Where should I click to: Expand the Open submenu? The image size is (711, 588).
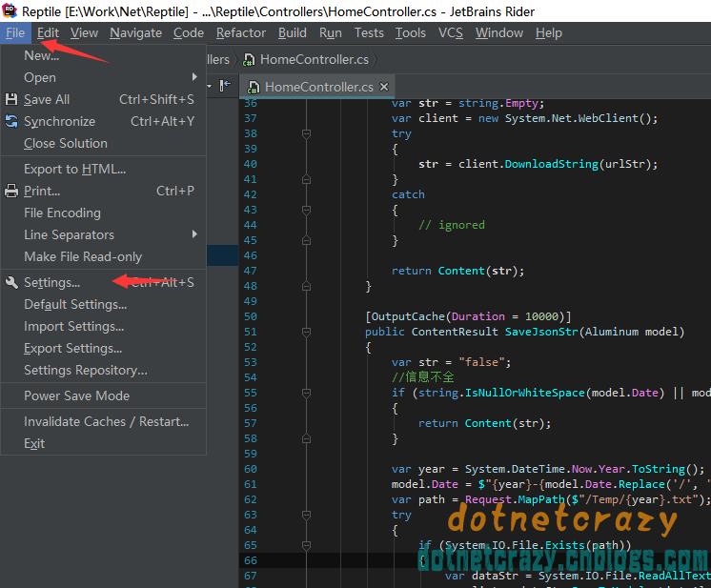tap(40, 77)
